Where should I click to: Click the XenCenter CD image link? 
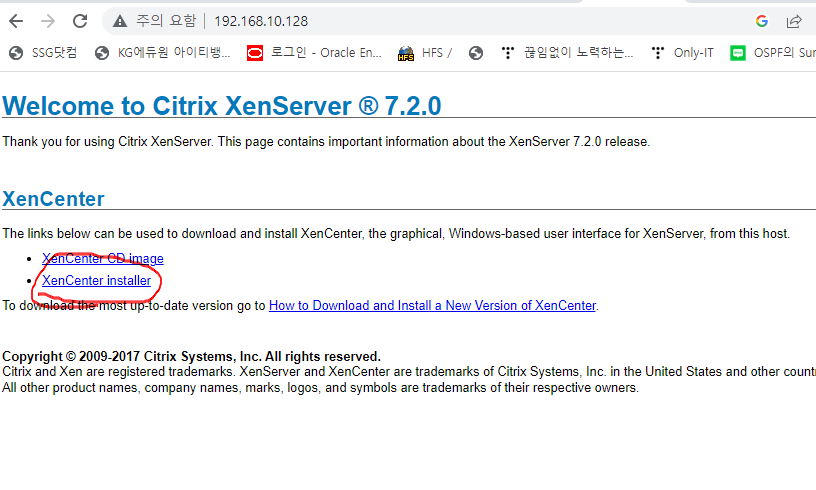103,259
